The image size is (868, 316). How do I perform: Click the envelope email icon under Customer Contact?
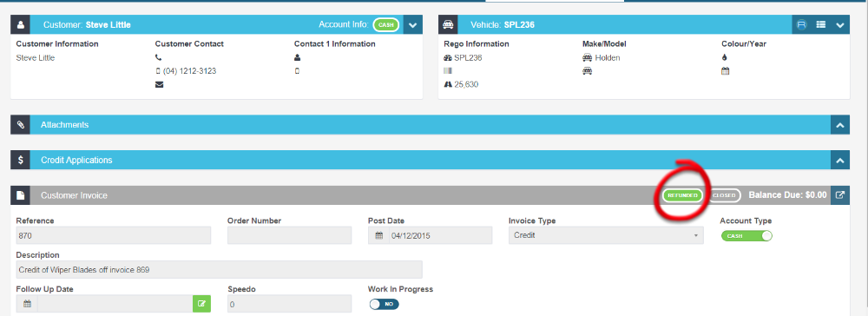pos(159,85)
